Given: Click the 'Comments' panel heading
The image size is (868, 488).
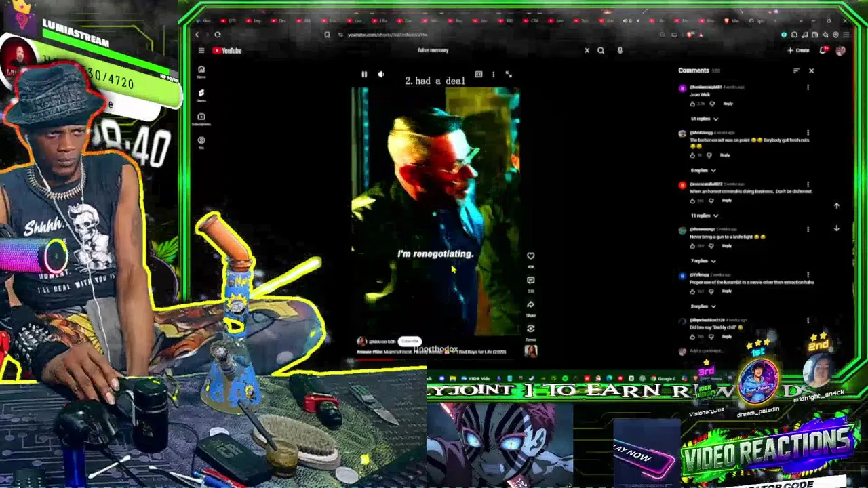Looking at the screenshot, I should tap(694, 70).
